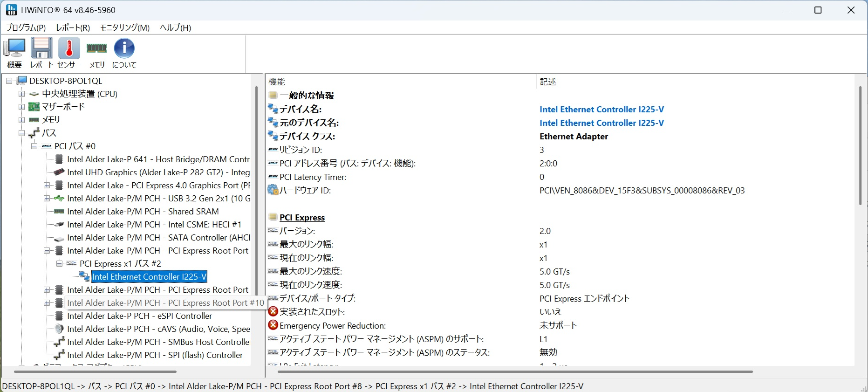Click the motherboard icon beside マザーボード

click(x=34, y=107)
